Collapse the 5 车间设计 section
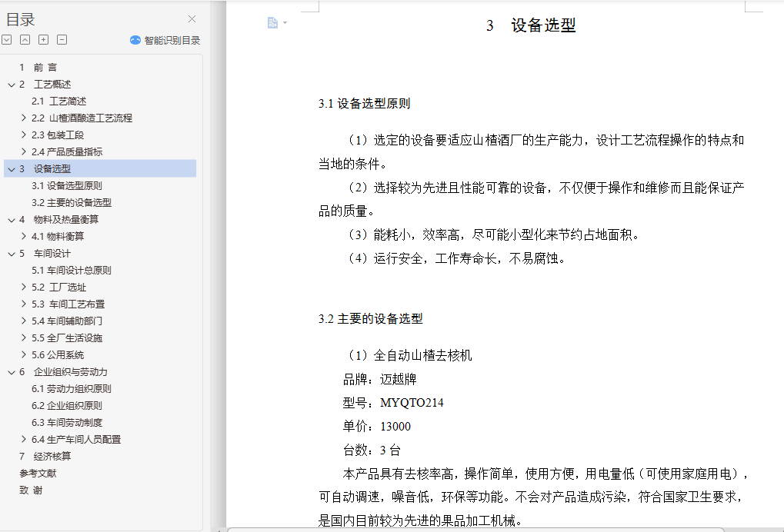 tap(12, 254)
